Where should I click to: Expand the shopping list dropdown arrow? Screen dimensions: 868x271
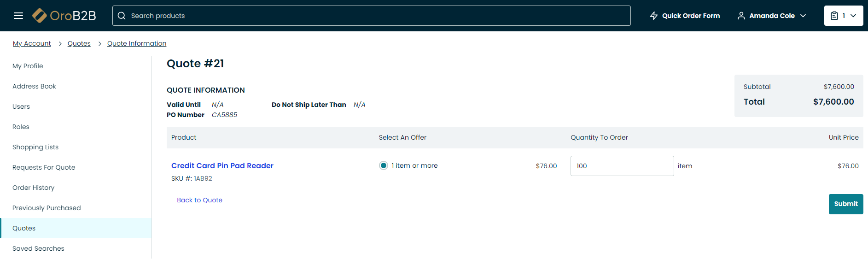click(853, 16)
